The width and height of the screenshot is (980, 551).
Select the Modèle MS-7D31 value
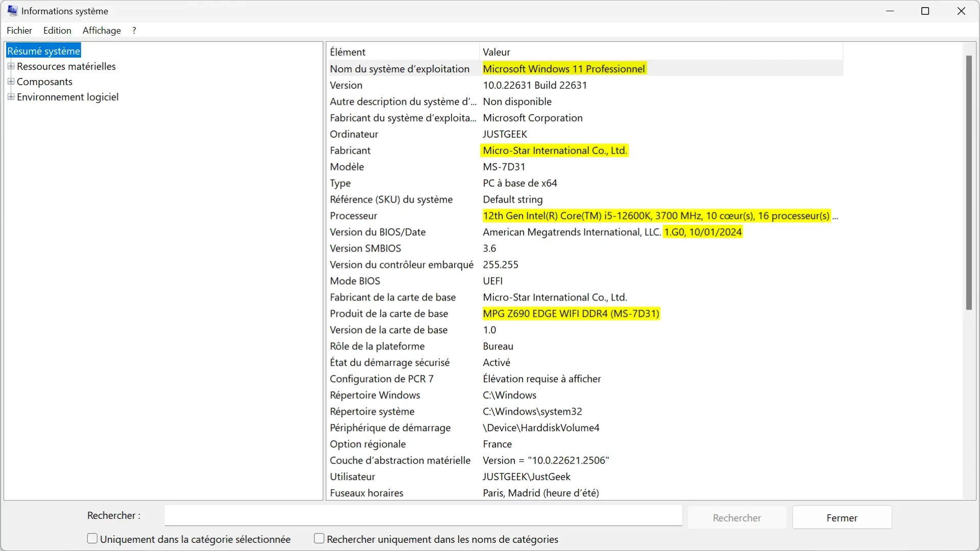pyautogui.click(x=504, y=167)
